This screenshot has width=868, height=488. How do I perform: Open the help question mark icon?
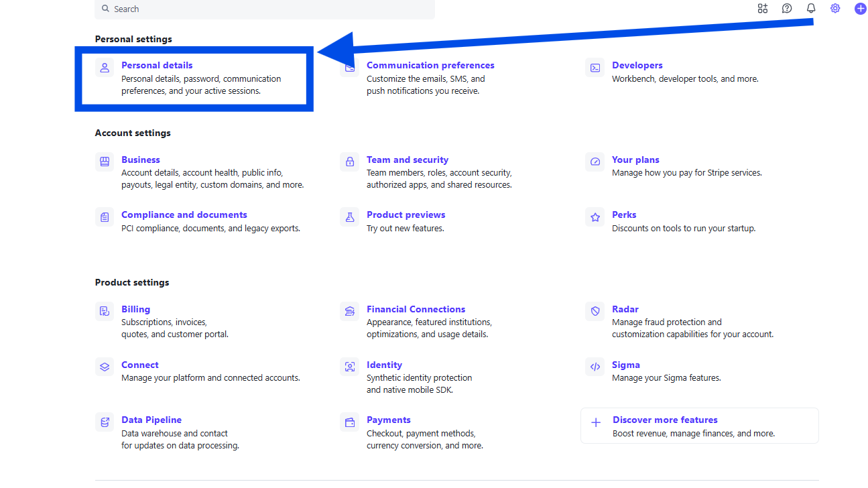click(x=787, y=9)
